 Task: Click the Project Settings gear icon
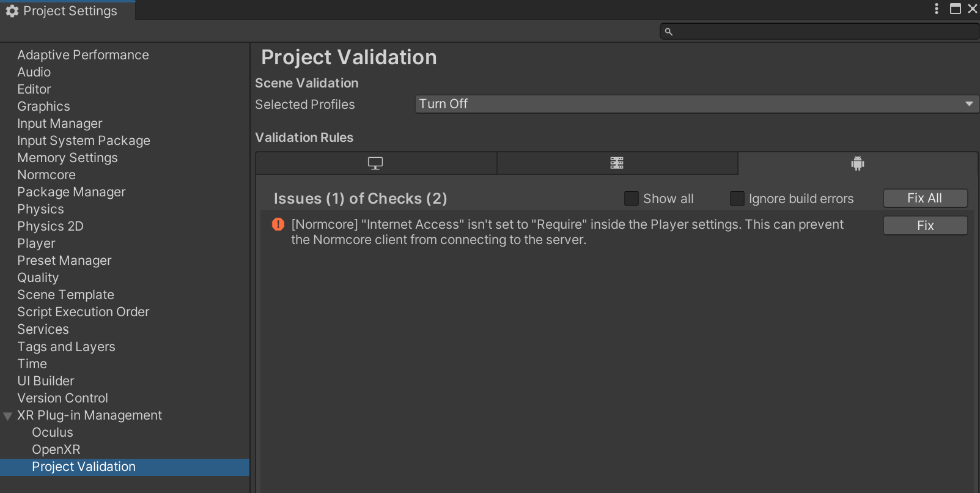[12, 11]
